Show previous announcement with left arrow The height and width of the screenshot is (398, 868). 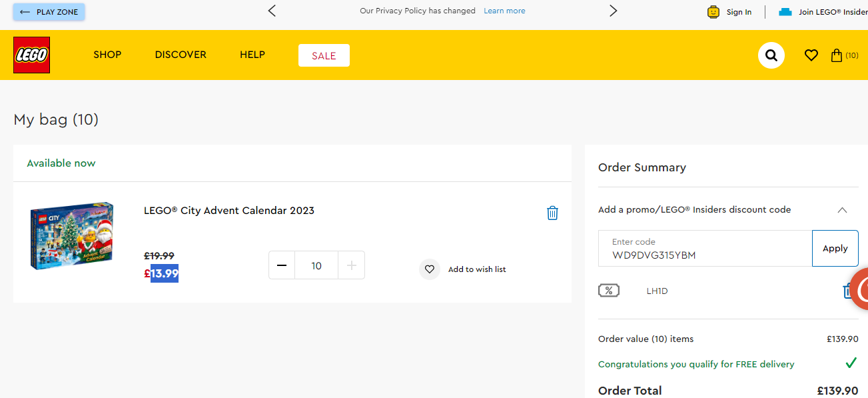click(x=272, y=11)
